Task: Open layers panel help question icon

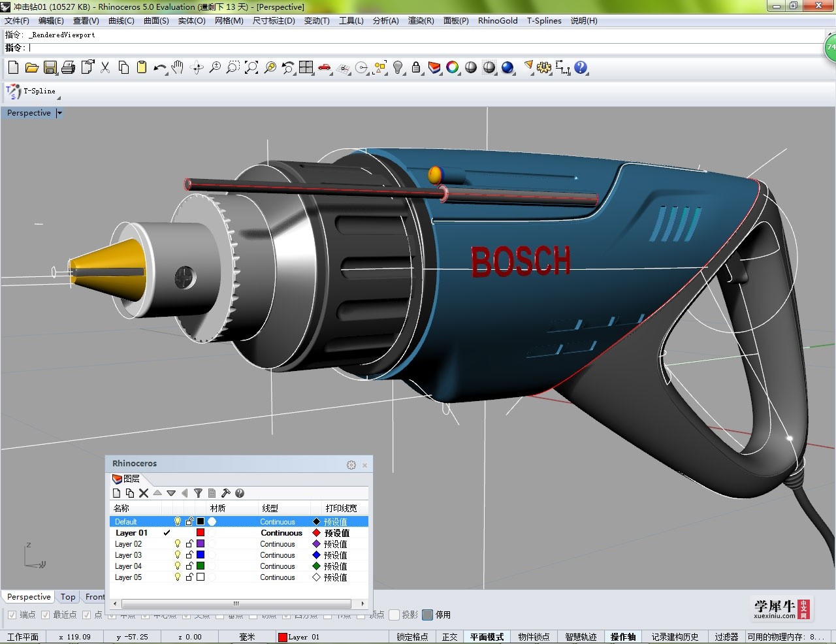Action: [240, 493]
